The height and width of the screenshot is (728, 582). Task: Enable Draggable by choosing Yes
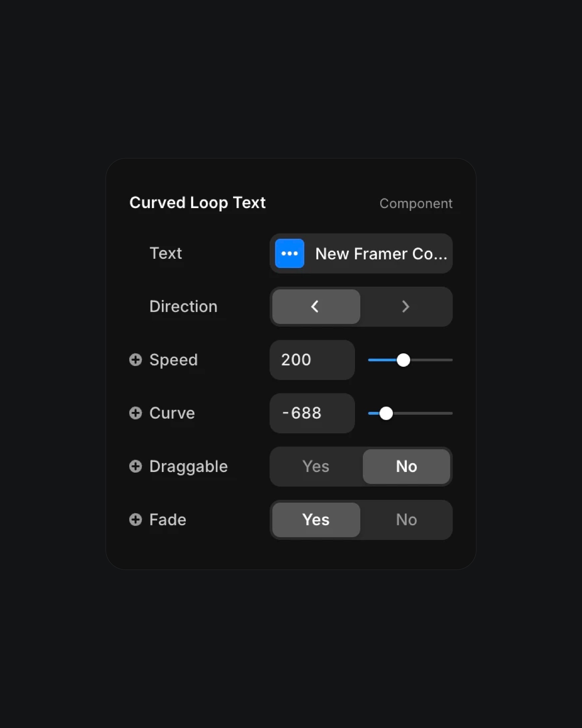[x=316, y=466]
